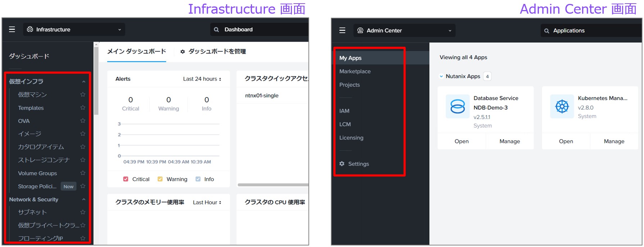Screen dimensions: 644x247
Task: Click the gear icon for ダッシュボードを管理
Action: click(183, 52)
